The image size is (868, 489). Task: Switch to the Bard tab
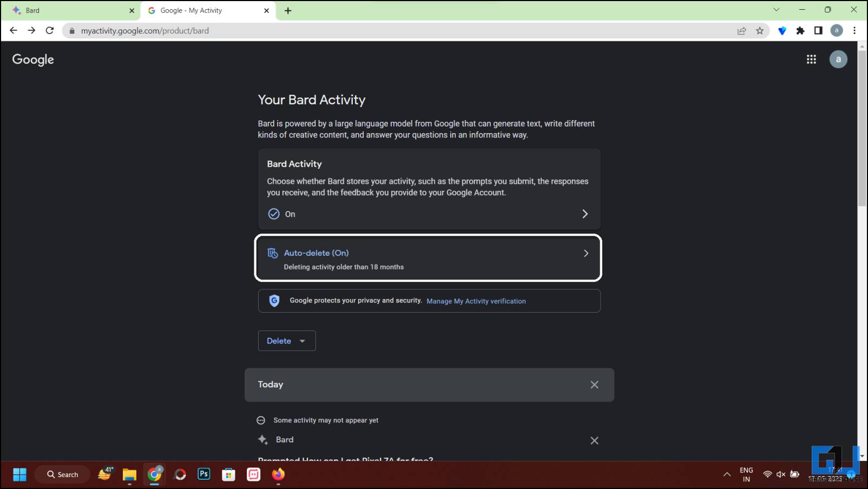70,11
